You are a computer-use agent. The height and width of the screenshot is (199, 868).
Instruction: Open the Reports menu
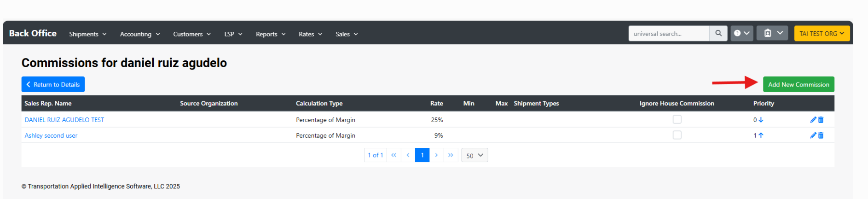[270, 34]
